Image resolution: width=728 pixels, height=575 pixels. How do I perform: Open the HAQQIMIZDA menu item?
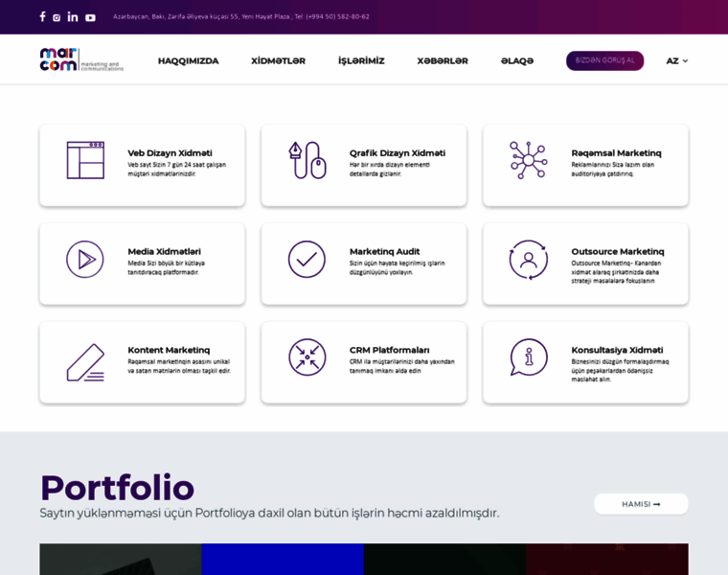188,60
